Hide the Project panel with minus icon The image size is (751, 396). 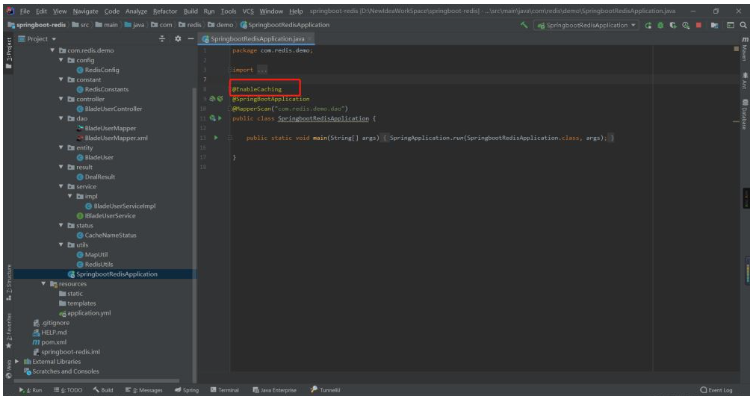(191, 39)
